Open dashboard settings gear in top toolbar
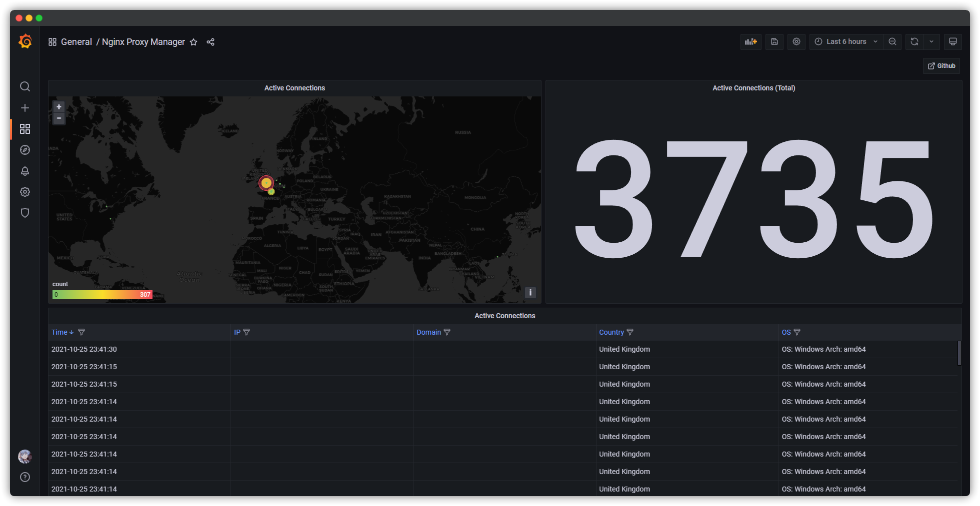 [796, 41]
